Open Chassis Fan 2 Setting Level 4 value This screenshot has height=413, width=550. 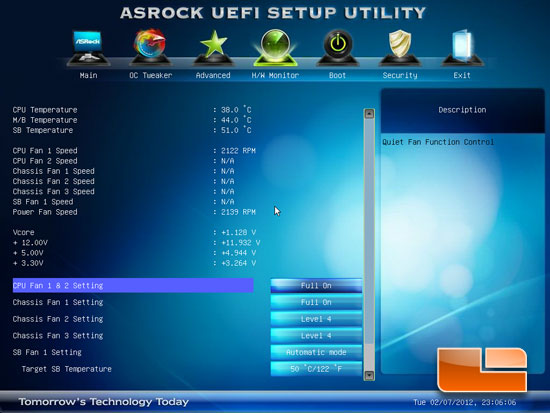pos(316,319)
